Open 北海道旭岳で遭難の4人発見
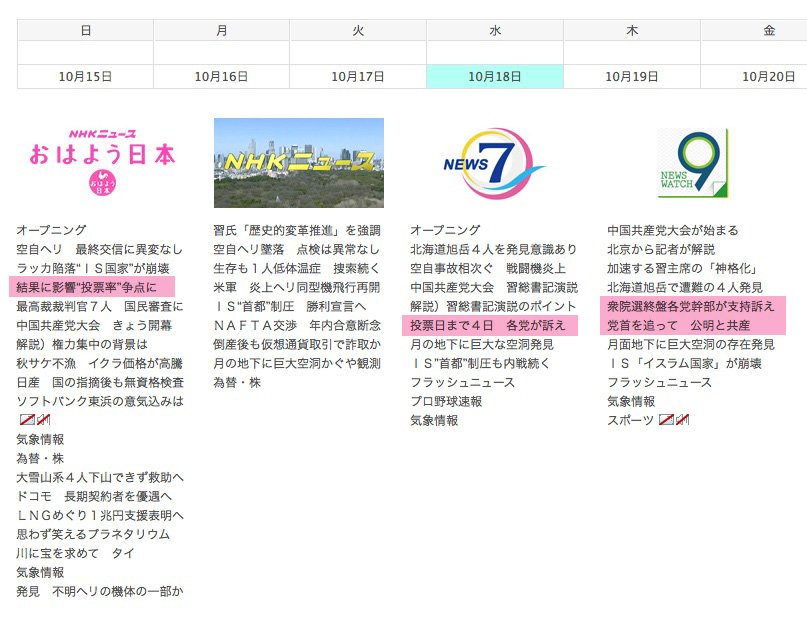 pos(685,287)
